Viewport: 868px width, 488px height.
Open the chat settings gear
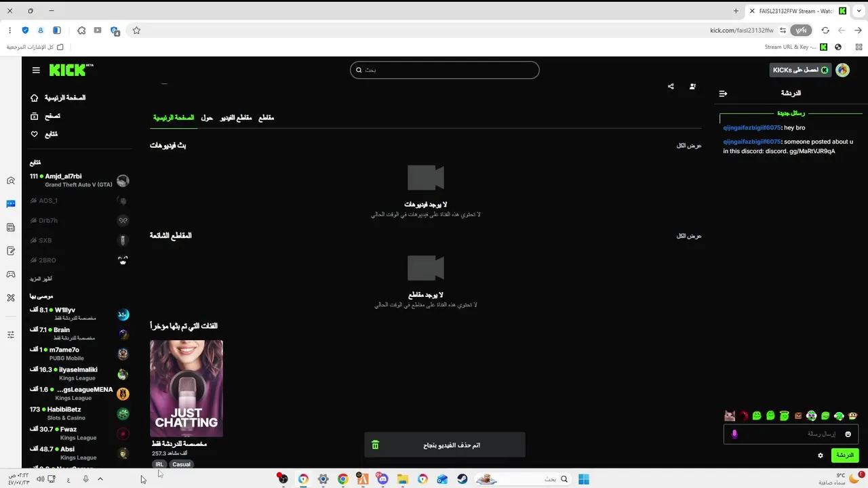click(821, 455)
